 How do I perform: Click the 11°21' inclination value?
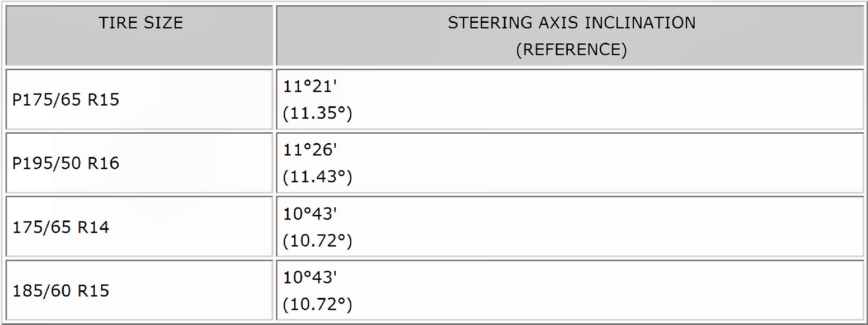(x=310, y=86)
